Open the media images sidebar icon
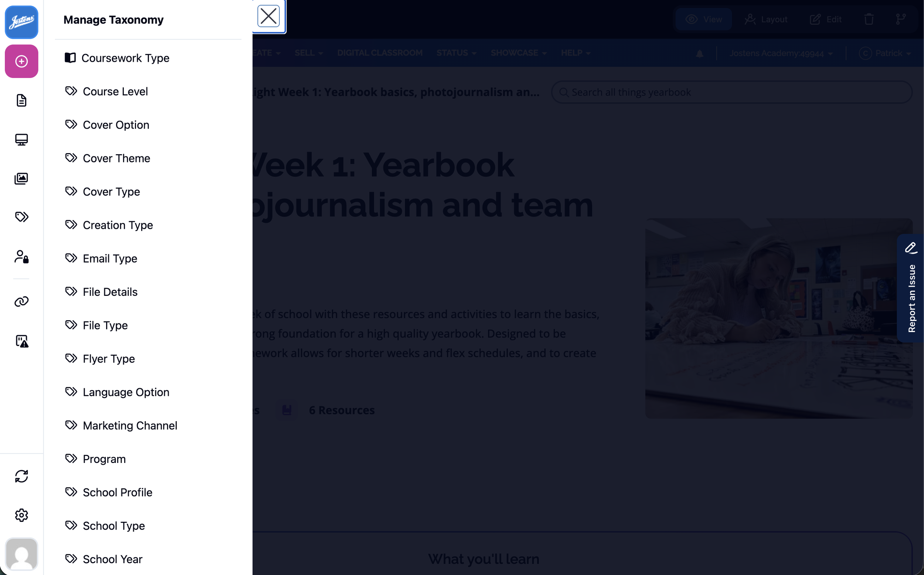This screenshot has height=575, width=924. [21, 178]
